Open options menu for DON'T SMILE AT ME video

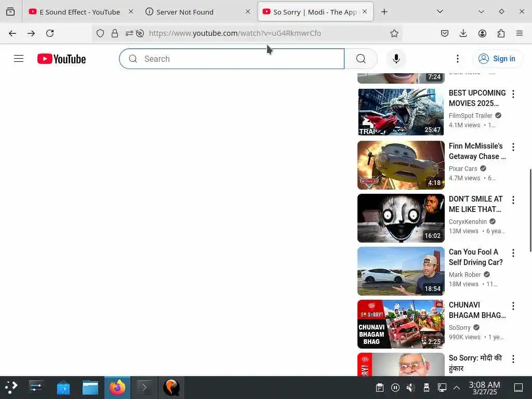pyautogui.click(x=513, y=200)
